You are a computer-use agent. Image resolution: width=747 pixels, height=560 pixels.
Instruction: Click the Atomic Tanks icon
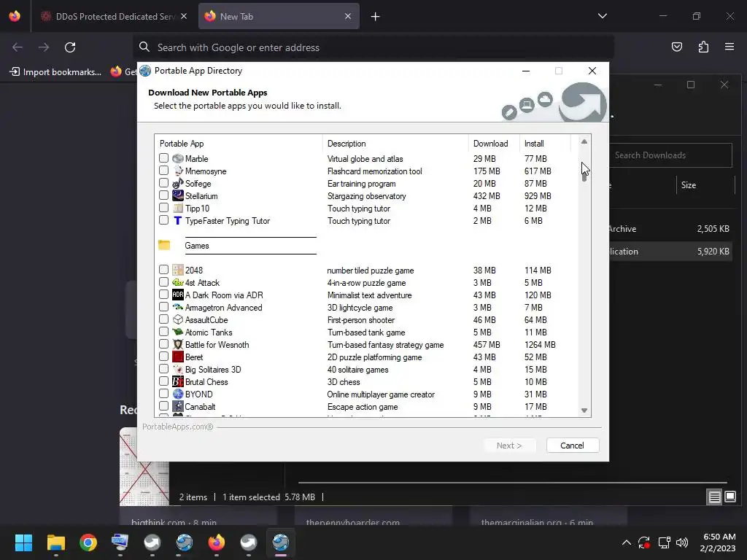click(x=178, y=332)
